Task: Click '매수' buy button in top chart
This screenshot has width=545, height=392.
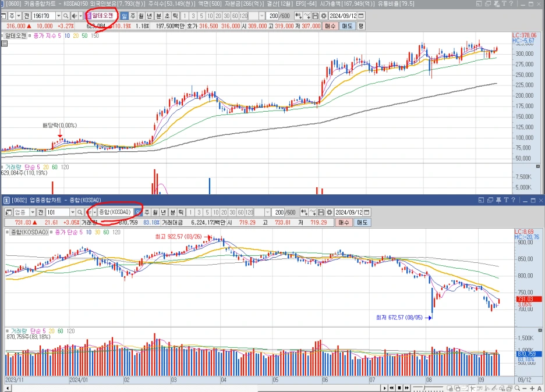Action: (330, 26)
